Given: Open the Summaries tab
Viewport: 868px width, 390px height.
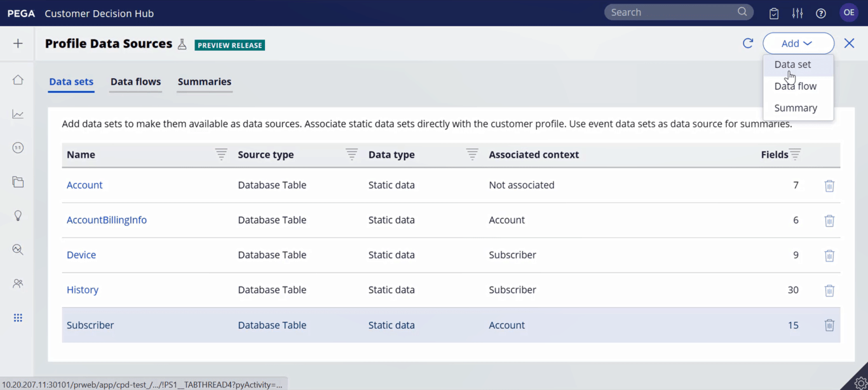Looking at the screenshot, I should [x=204, y=81].
